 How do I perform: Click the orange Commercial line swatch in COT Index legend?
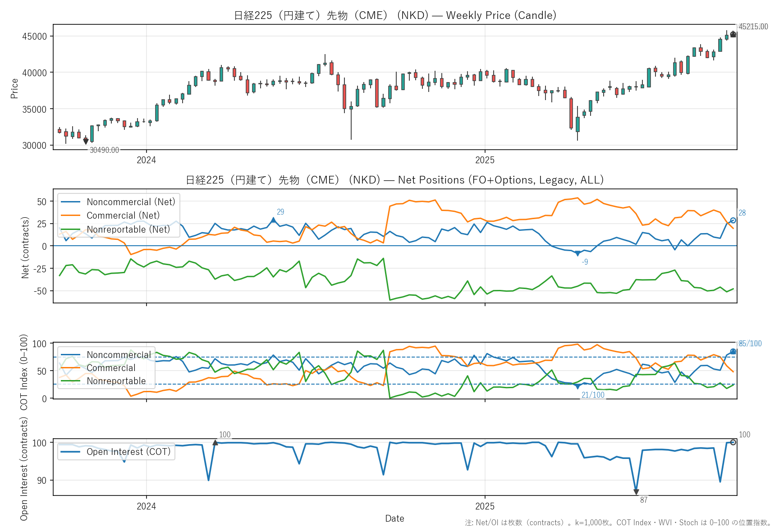[x=70, y=368]
